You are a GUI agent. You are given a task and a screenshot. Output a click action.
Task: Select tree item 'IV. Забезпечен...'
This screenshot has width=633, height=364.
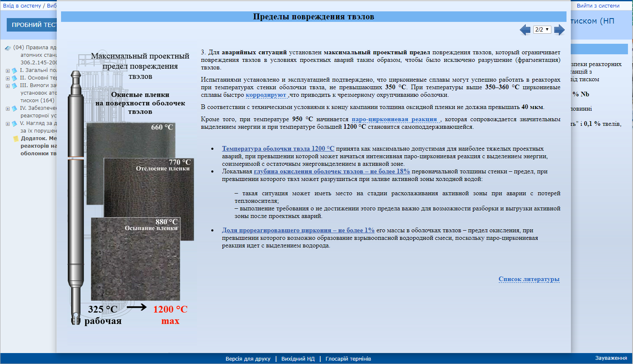[38, 112]
